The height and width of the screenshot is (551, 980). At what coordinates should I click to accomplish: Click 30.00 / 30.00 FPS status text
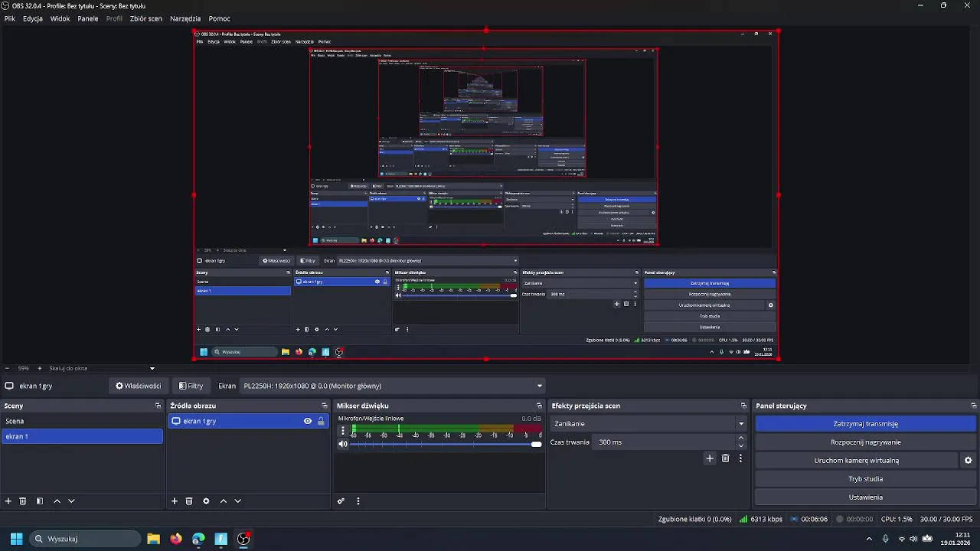click(x=946, y=519)
